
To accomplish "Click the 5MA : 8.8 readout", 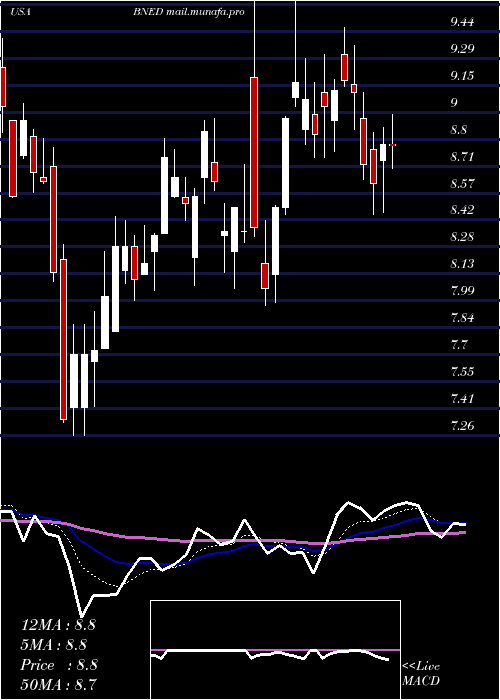I will 54,645.
